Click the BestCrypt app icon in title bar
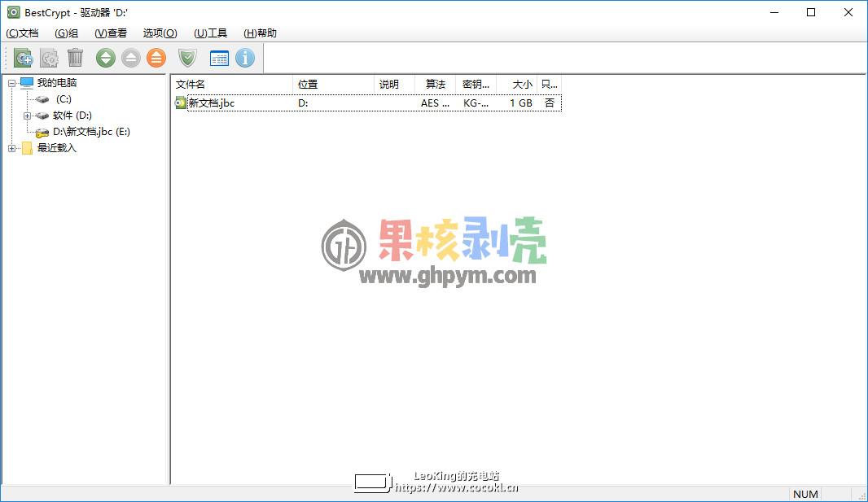 pyautogui.click(x=13, y=12)
